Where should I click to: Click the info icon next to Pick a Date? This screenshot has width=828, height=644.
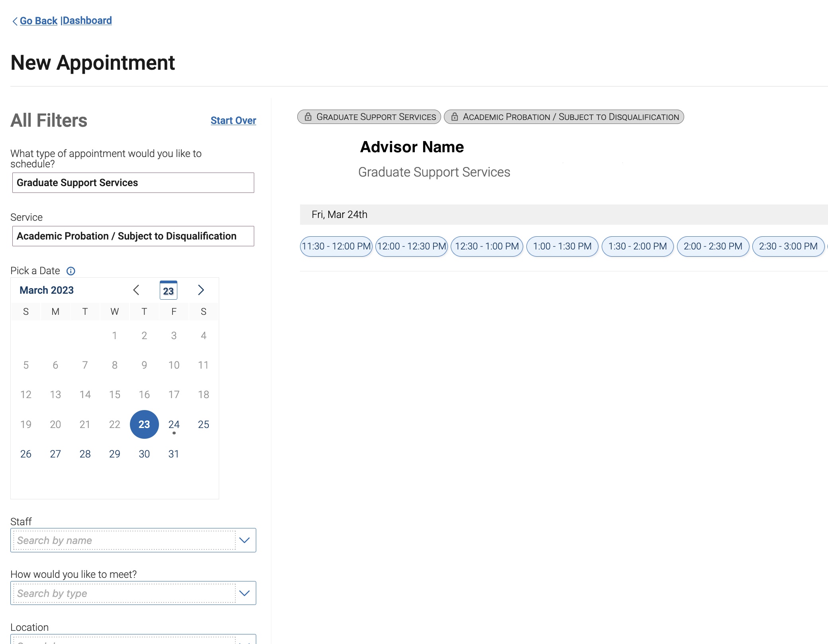[x=71, y=271]
